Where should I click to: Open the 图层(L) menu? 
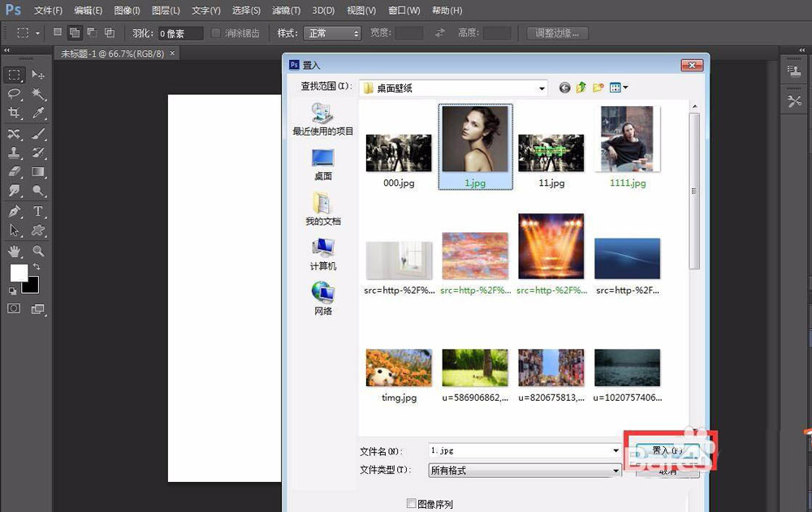166,11
